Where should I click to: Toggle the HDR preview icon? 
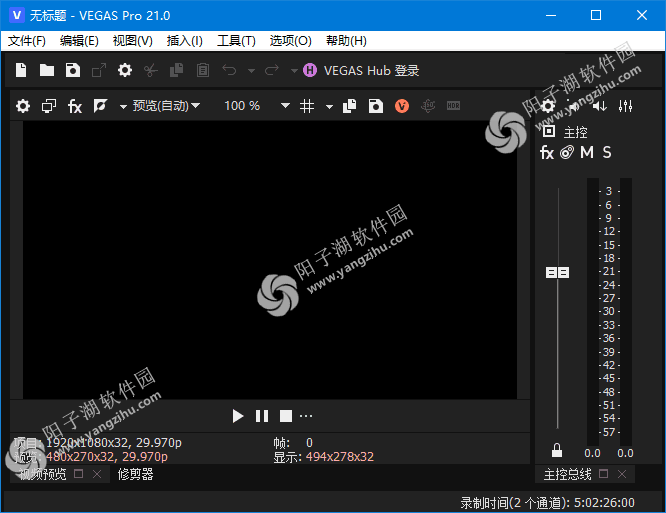click(453, 106)
